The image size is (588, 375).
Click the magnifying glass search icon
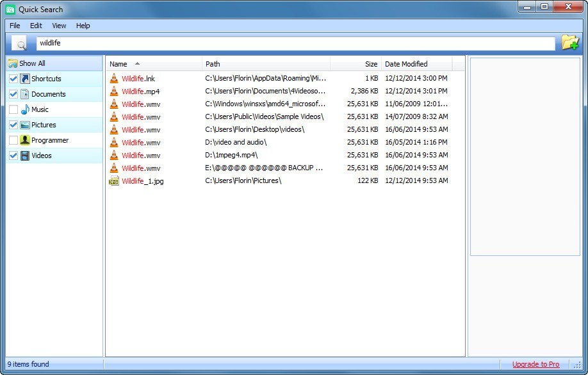coord(21,44)
